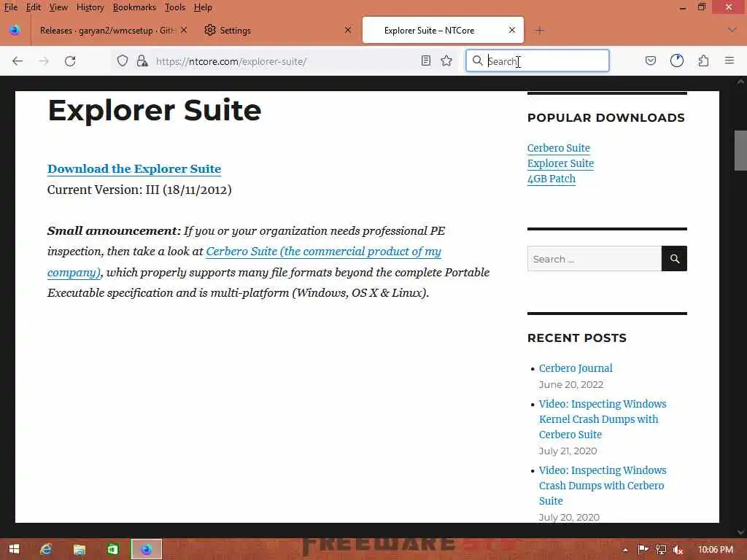The height and width of the screenshot is (560, 747).
Task: Go back to the previous page
Action: (18, 61)
